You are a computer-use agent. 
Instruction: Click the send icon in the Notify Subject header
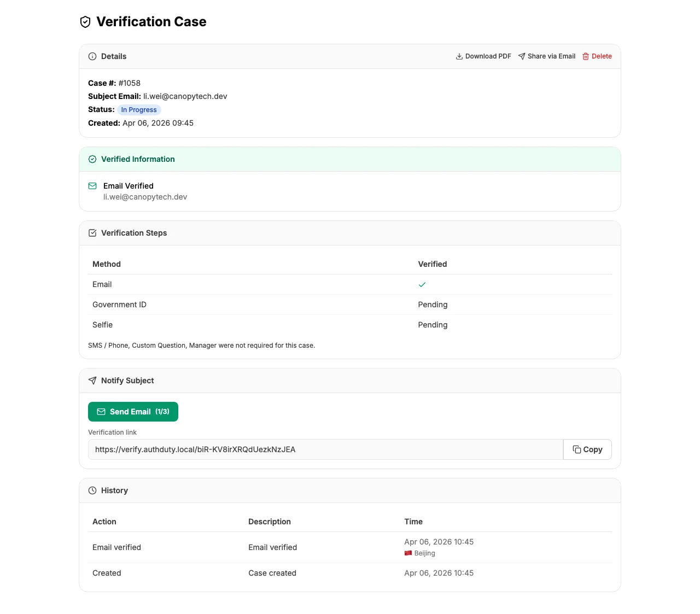click(x=92, y=380)
